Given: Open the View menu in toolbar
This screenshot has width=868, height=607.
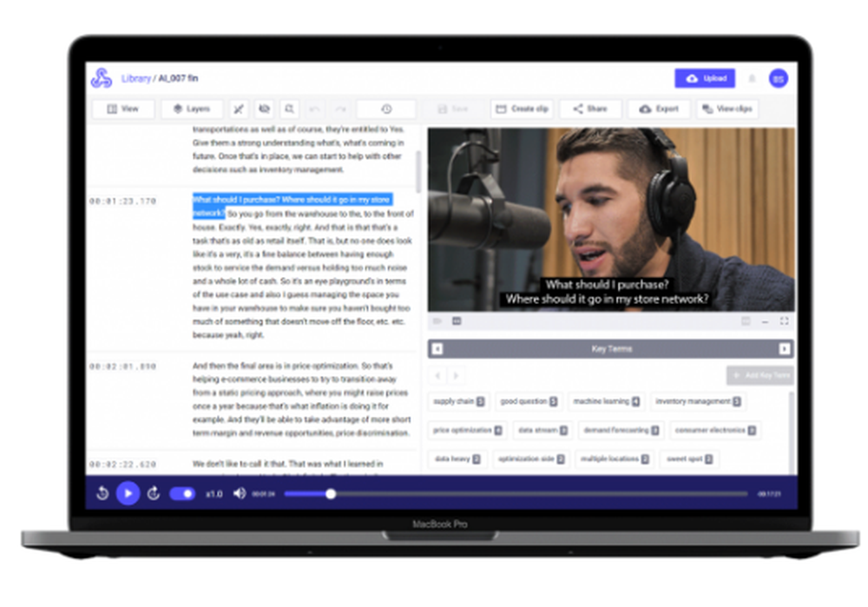Looking at the screenshot, I should pyautogui.click(x=123, y=109).
